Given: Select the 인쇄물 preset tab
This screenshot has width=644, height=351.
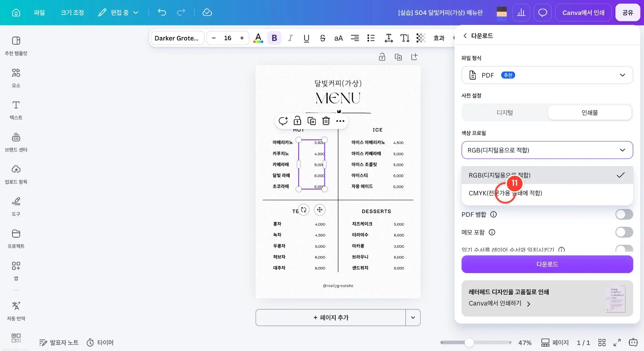Looking at the screenshot, I should 590,113.
